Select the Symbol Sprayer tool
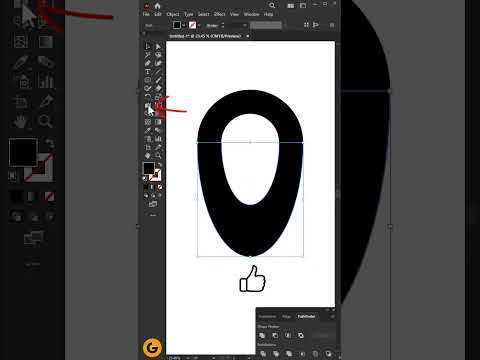This screenshot has width=480, height=360. tap(148, 139)
